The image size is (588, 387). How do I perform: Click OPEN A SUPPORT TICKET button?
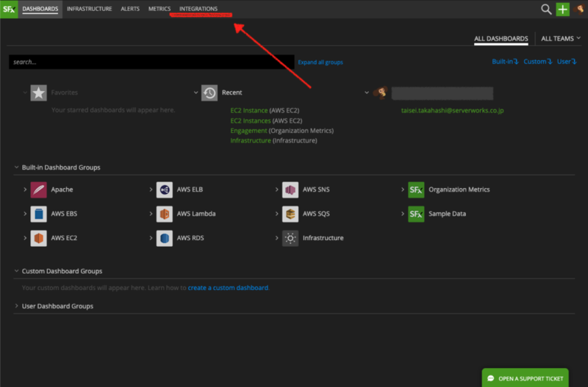pos(525,377)
